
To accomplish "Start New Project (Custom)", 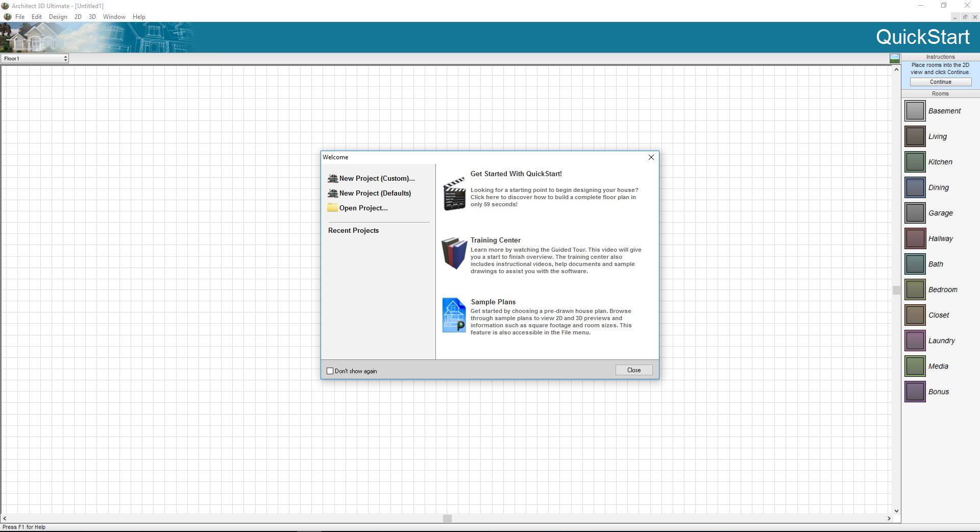I will (x=371, y=178).
